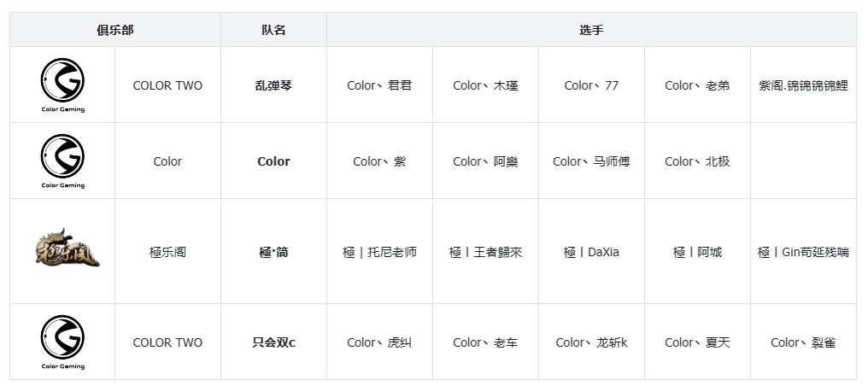Select player 極丨Gin苟延残喘

(803, 252)
